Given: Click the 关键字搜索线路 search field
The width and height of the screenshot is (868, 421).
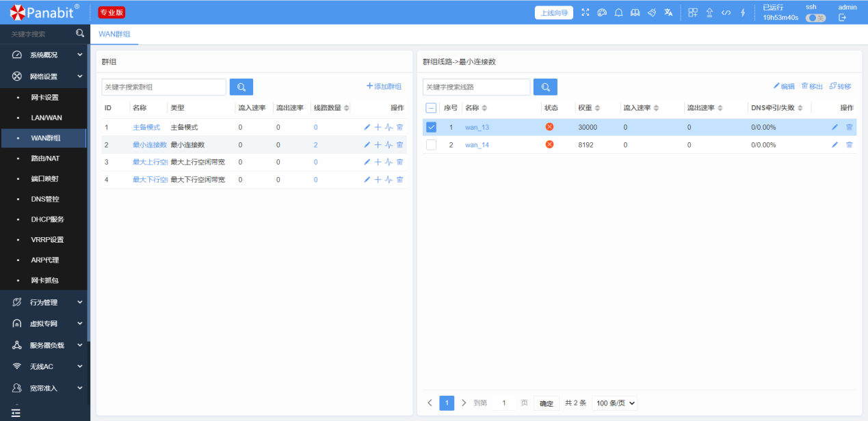Looking at the screenshot, I should point(476,87).
